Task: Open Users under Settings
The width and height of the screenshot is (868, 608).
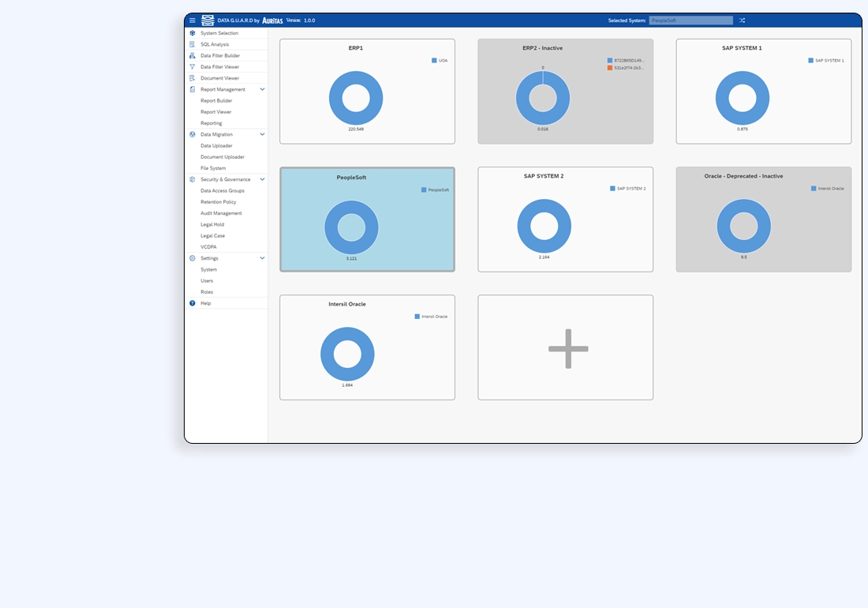Action: (207, 281)
